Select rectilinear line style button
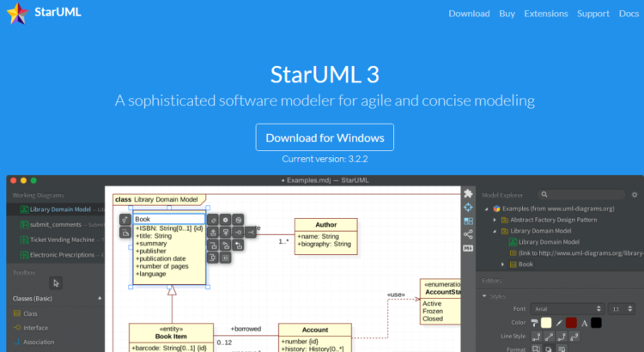Screen dimensions: 644x352 coord(536,336)
